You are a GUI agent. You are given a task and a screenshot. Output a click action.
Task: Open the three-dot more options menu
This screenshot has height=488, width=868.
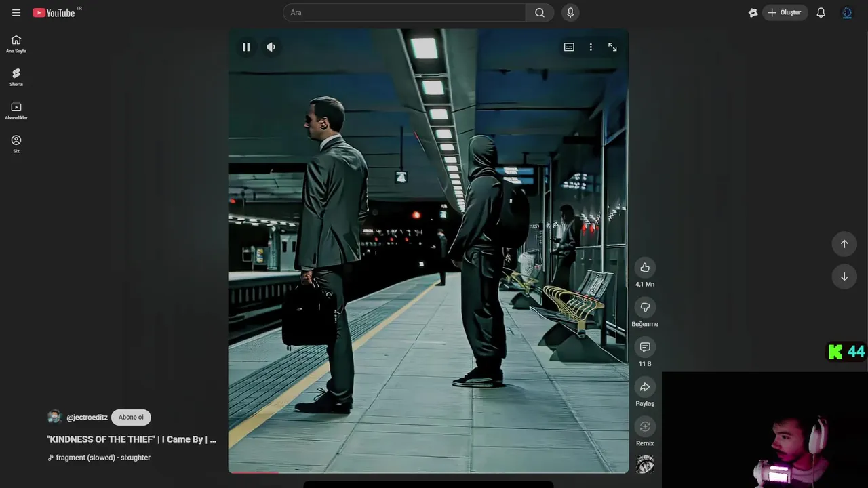tap(591, 47)
